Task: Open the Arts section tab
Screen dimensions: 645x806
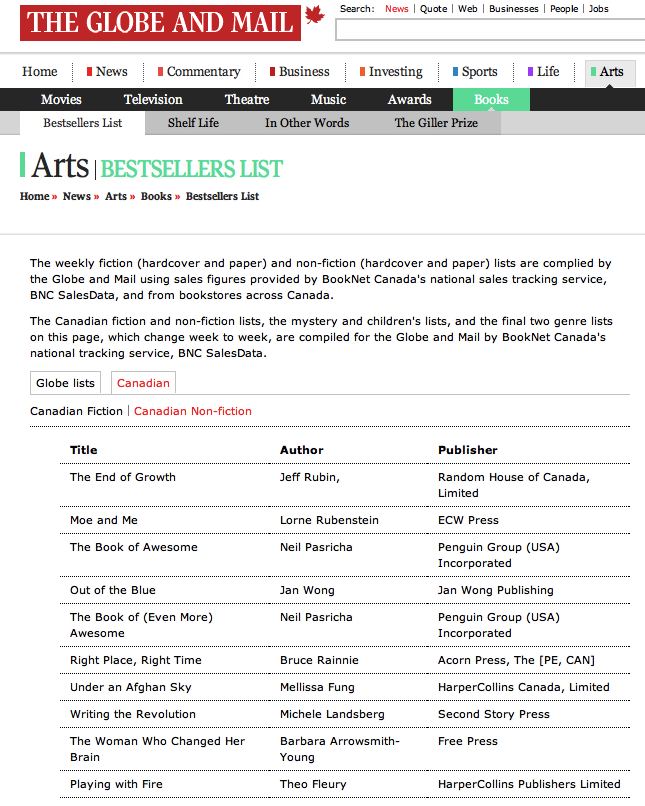Action: (x=610, y=72)
